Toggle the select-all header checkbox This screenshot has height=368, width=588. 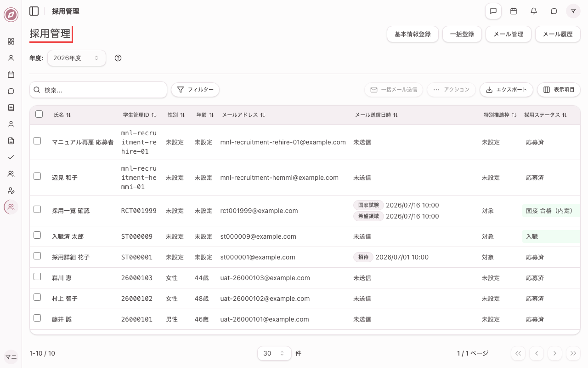click(39, 114)
